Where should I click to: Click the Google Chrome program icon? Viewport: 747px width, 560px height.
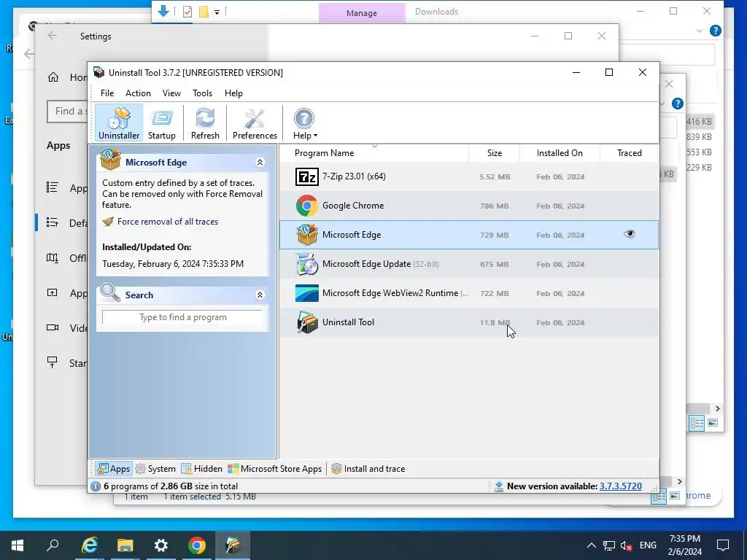point(307,206)
